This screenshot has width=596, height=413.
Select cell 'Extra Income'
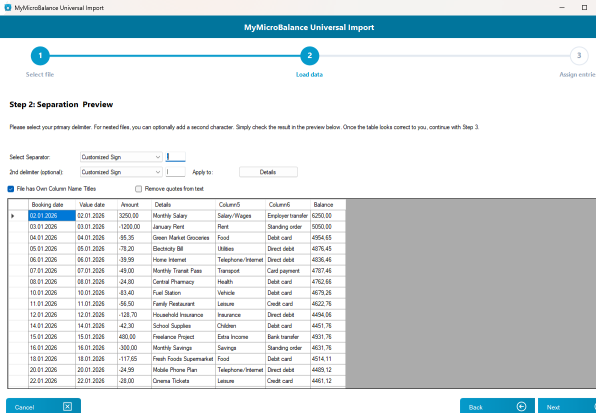pos(240,337)
